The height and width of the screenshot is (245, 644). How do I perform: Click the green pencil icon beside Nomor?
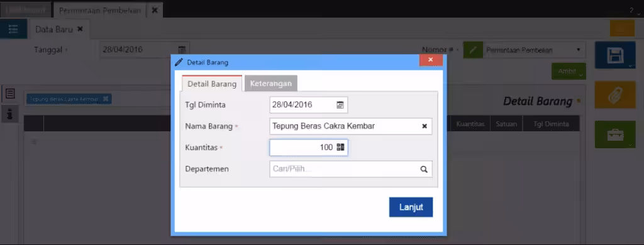coord(473,50)
